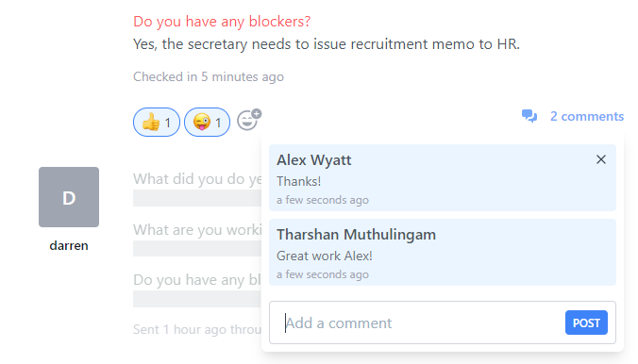Open the 2 comments link
The height and width of the screenshot is (364, 638).
point(587,116)
